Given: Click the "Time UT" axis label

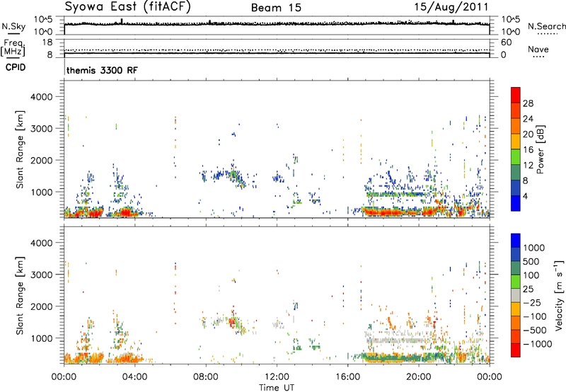Looking at the screenshot, I should (x=277, y=388).
